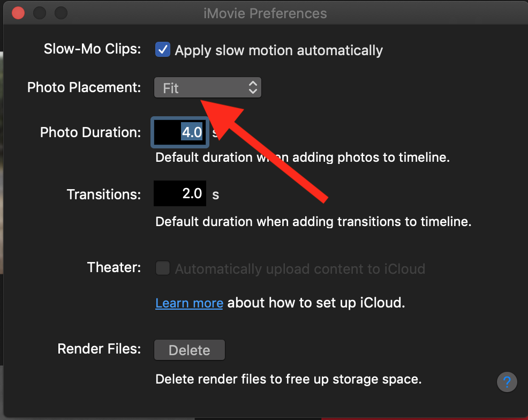
Task: Click the 'Theater:' label
Action: point(114,267)
